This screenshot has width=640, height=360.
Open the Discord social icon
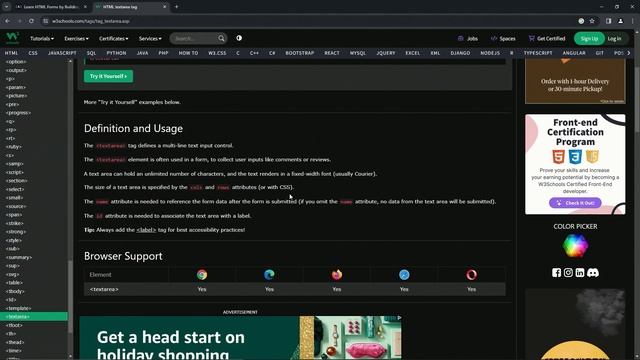tap(593, 273)
